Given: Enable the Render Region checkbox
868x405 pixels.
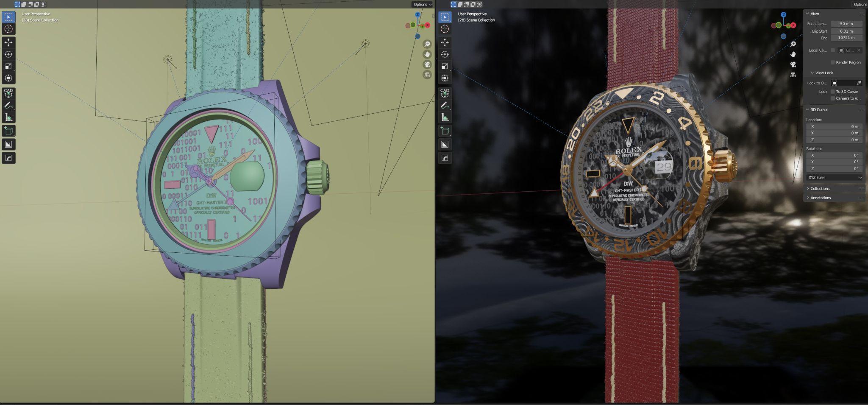Looking at the screenshot, I should [x=832, y=62].
